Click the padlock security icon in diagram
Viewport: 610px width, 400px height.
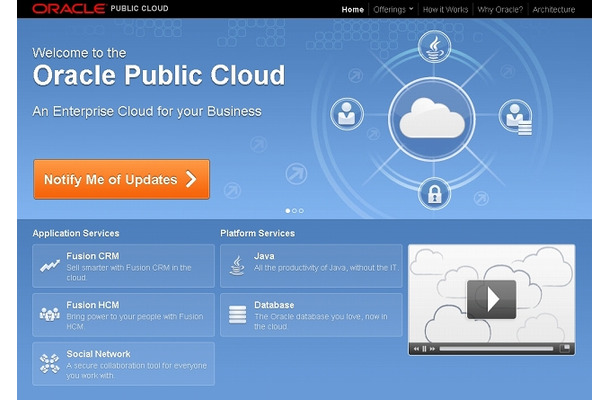435,193
